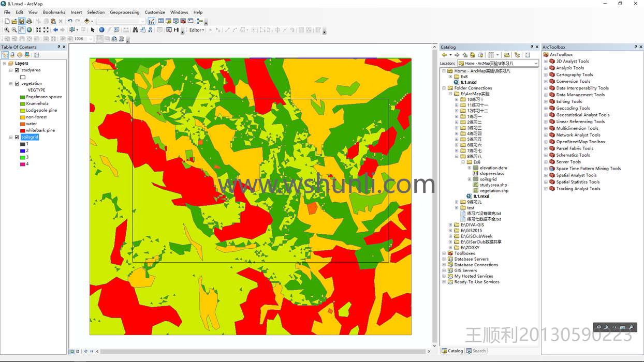Expand the 10练习十 folder in Catalog
The image size is (644, 362).
pos(457,99)
